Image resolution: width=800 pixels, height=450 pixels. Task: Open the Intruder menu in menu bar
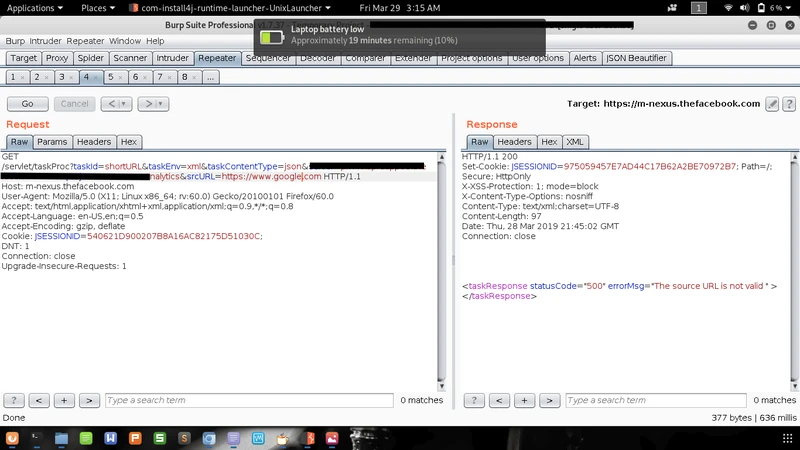coord(45,41)
